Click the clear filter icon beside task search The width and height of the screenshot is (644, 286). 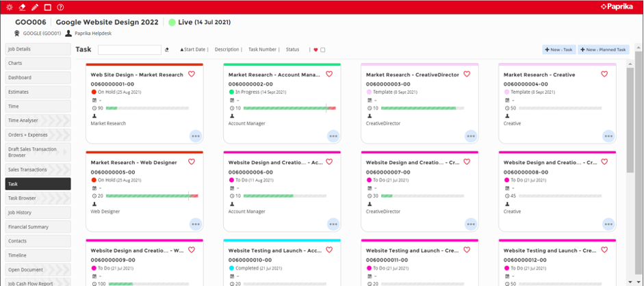[x=167, y=50]
